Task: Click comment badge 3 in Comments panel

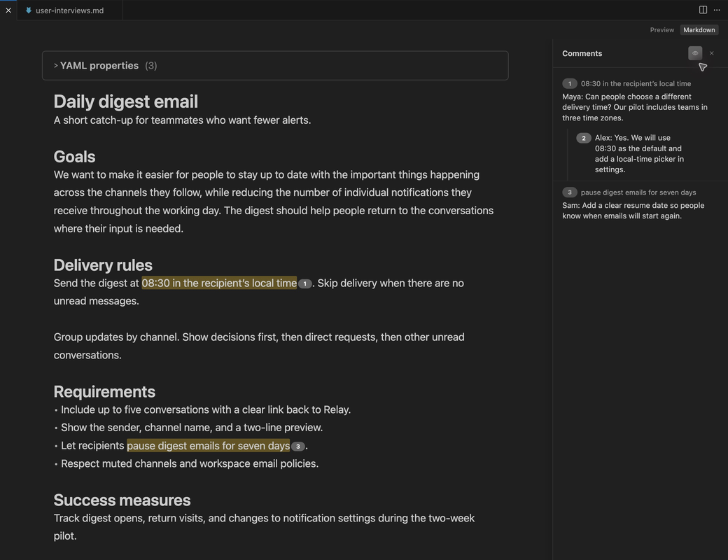Action: tap(570, 192)
